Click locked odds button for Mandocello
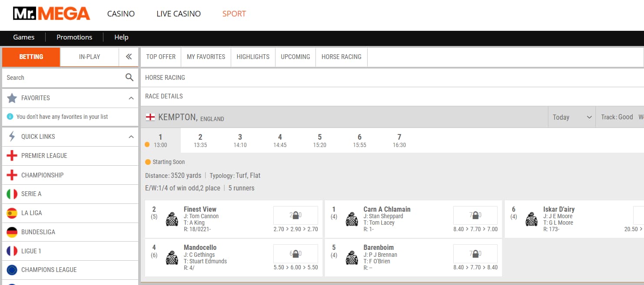This screenshot has height=285, width=644. [295, 254]
